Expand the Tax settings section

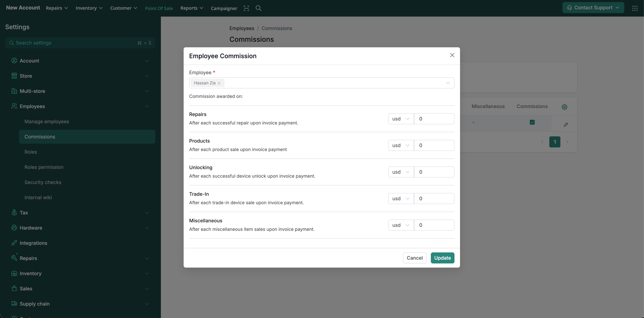147,213
